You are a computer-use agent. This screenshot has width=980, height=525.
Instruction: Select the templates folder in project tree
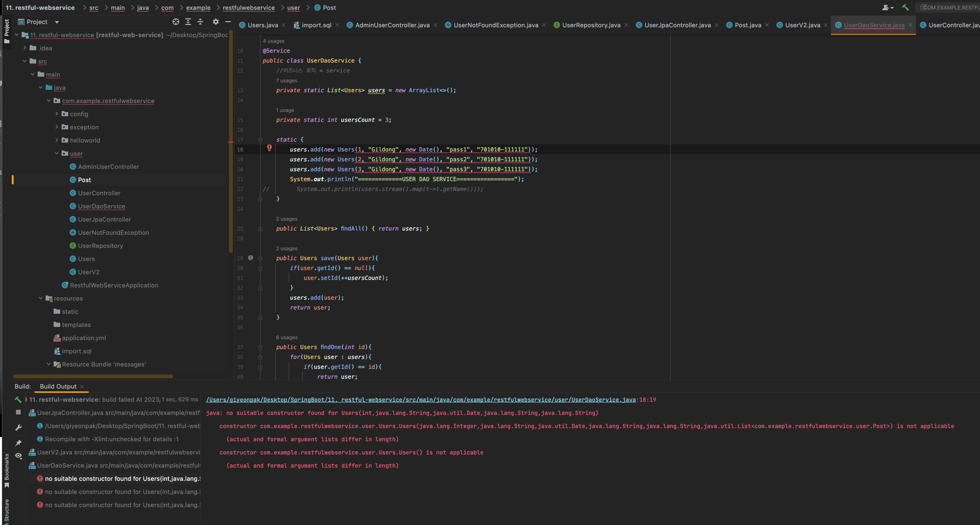pyautogui.click(x=76, y=325)
